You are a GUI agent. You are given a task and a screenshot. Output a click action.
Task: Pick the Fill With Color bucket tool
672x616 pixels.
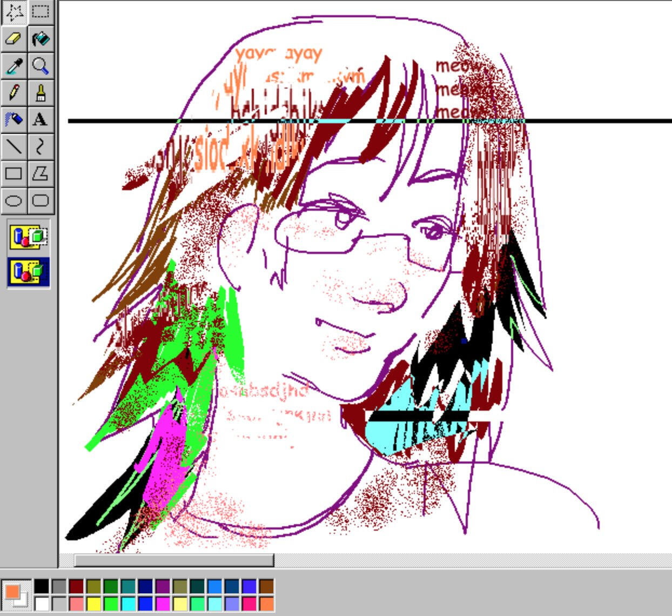[x=41, y=38]
